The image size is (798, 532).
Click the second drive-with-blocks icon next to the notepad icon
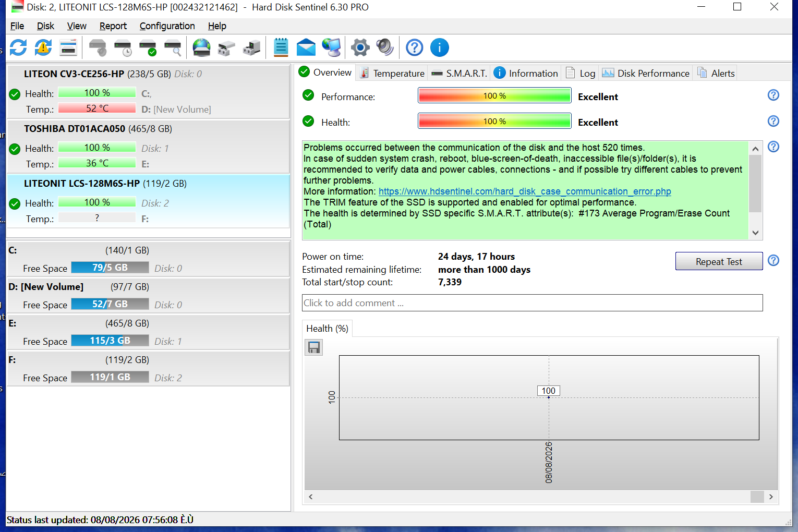pos(251,47)
